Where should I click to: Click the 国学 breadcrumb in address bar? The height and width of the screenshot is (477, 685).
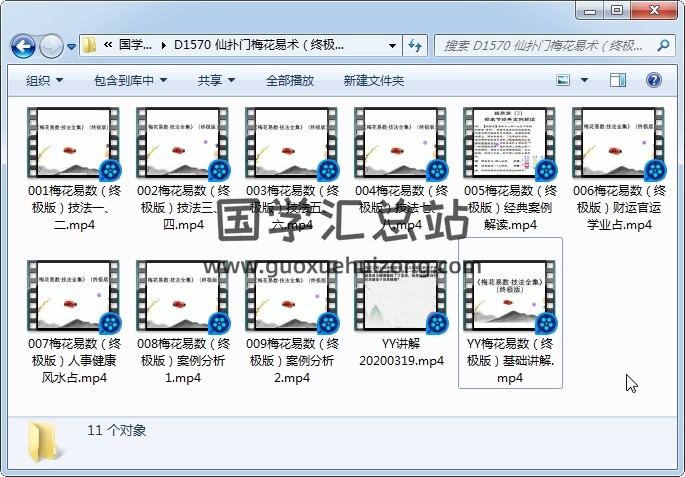pos(135,46)
